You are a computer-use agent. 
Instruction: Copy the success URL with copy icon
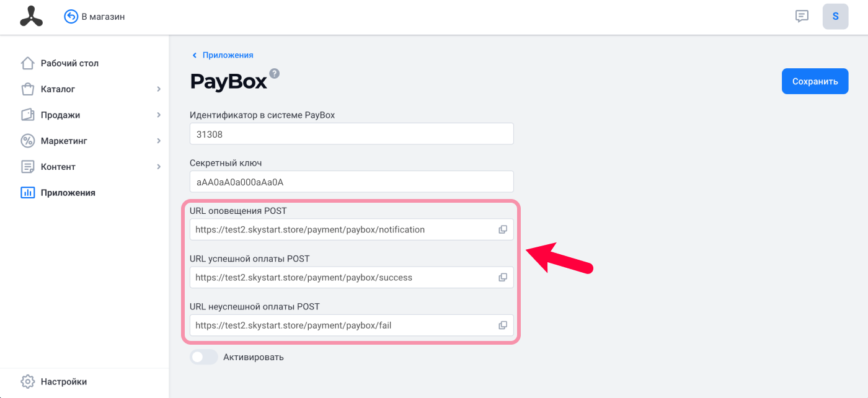click(x=503, y=277)
